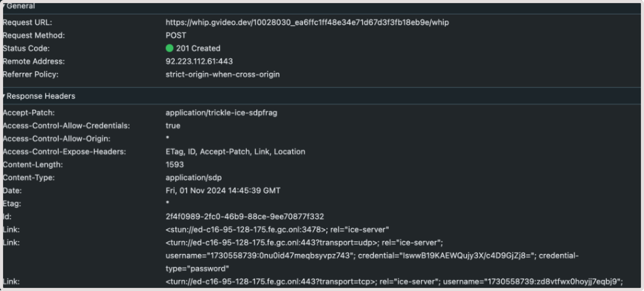This screenshot has width=644, height=291.
Task: Select the 201 Created status code
Action: tap(199, 48)
